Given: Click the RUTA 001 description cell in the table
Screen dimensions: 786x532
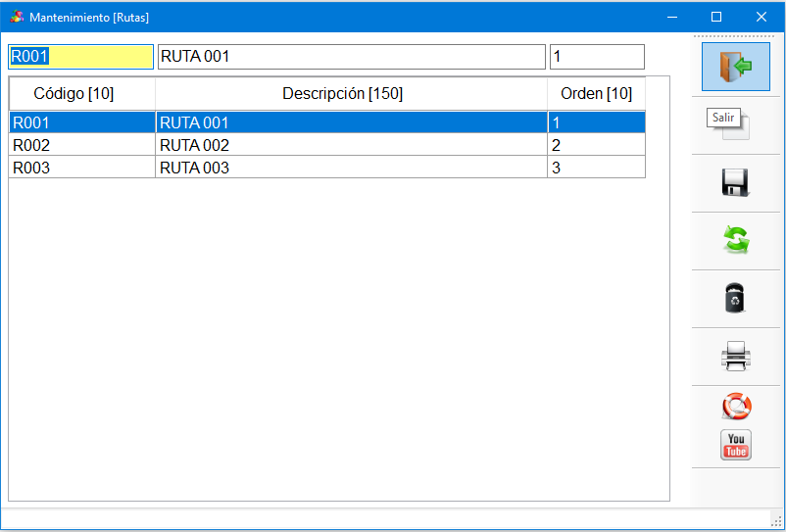Looking at the screenshot, I should [352, 122].
